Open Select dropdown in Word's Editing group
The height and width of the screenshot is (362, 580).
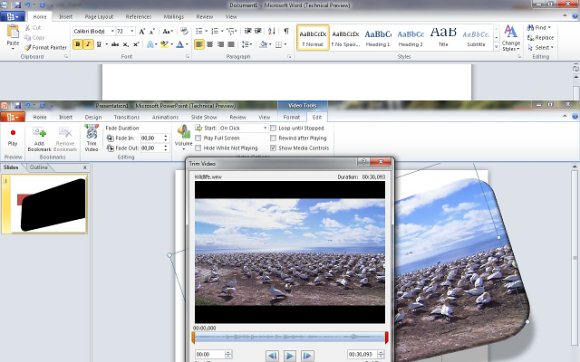point(540,48)
